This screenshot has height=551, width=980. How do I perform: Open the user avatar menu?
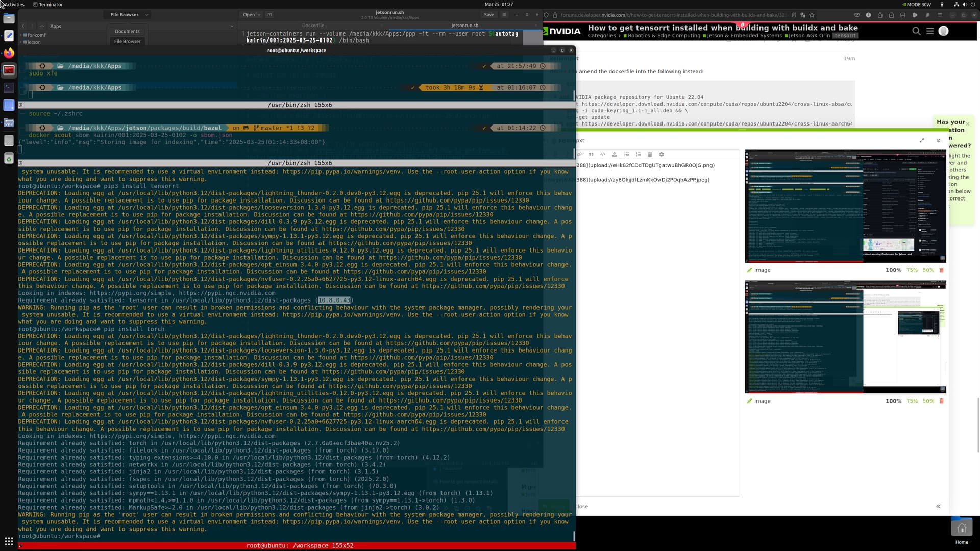(943, 31)
